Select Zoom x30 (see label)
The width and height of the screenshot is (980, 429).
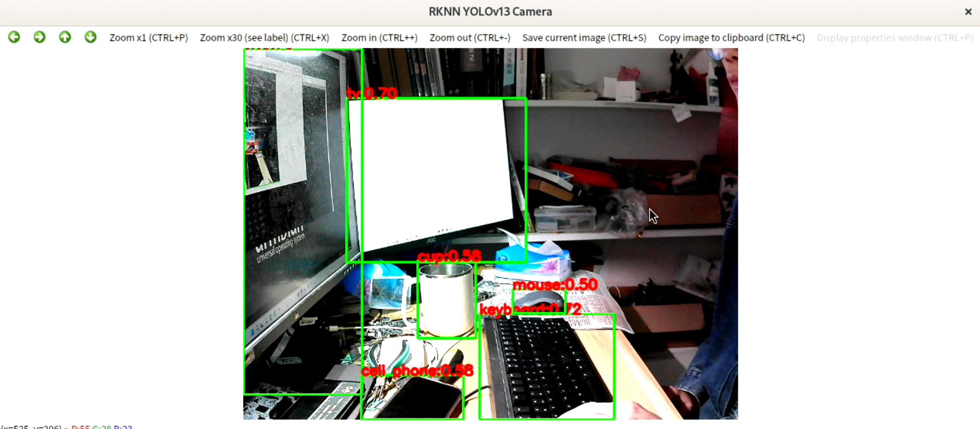point(264,38)
